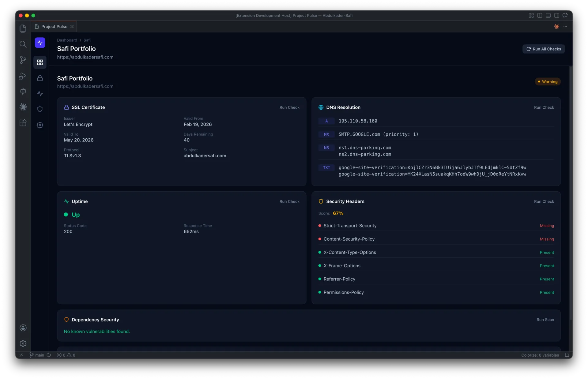The width and height of the screenshot is (588, 379).
Task: Open the Run and Debug icon
Action: click(23, 76)
